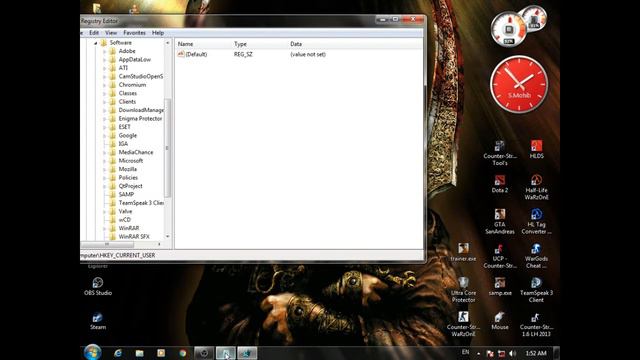
Task: Click the tree pane scroll down arrow
Action: point(167,237)
